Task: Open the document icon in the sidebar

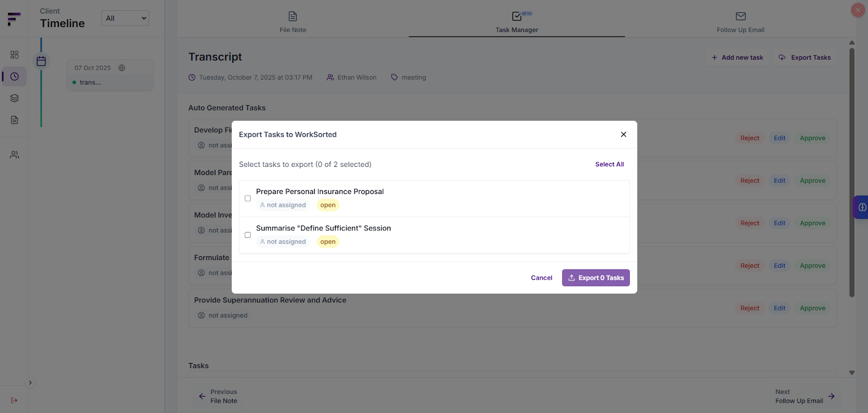Action: click(14, 120)
